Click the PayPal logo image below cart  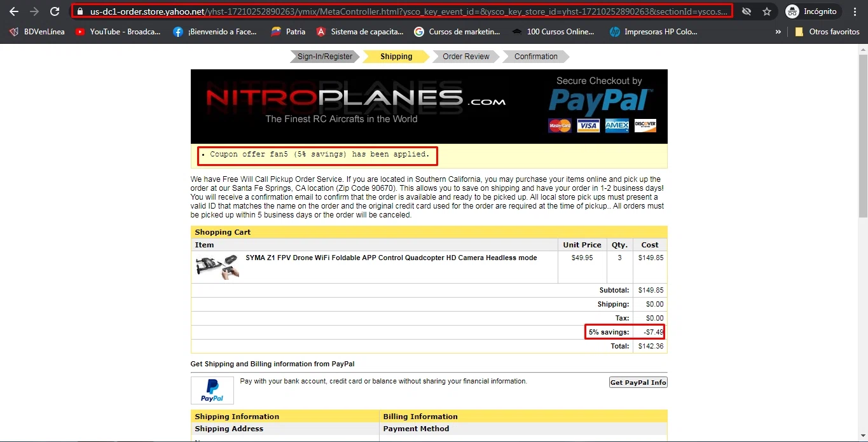(212, 390)
